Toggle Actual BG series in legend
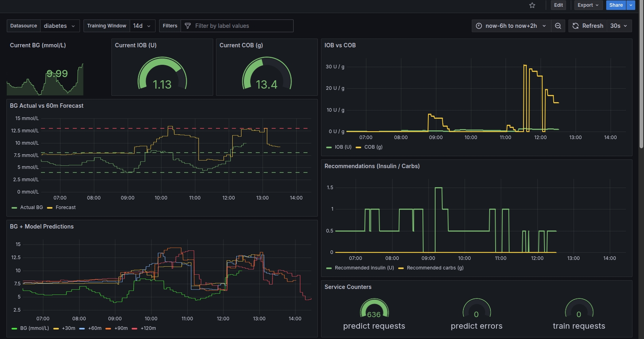This screenshot has height=339, width=644. (x=31, y=207)
